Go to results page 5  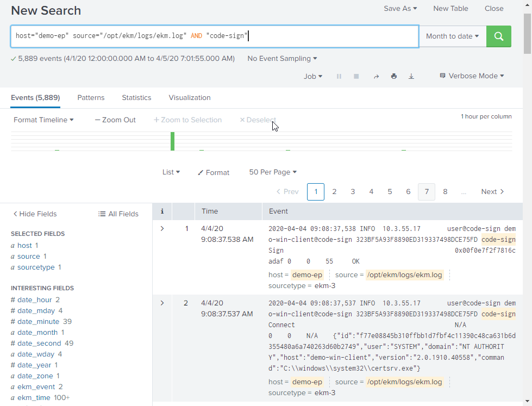[x=390, y=191]
